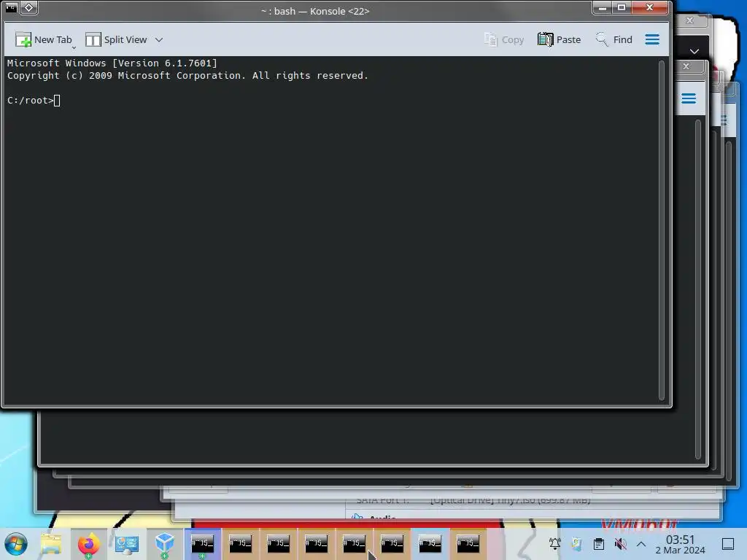Viewport: 747px width, 560px height.
Task: Select the highlighted active Konsole taskbar entry
Action: point(203,544)
